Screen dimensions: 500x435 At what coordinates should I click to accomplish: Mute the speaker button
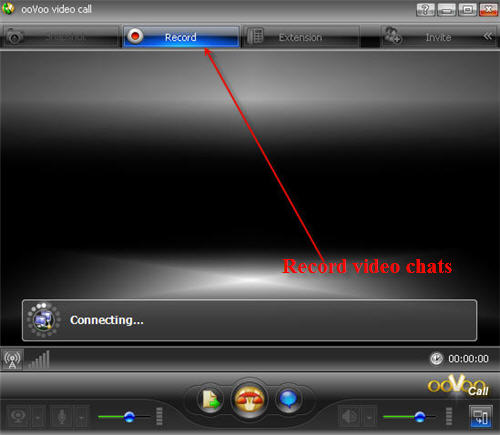[350, 416]
